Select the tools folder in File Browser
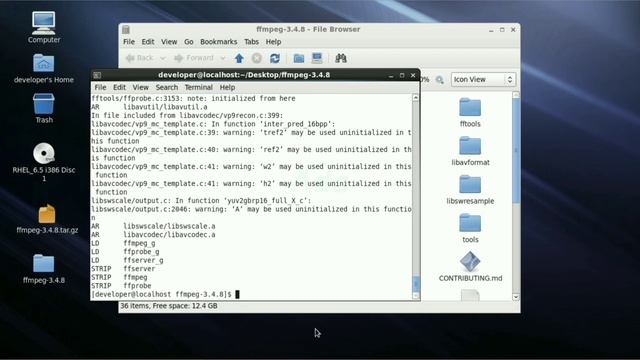 470,228
